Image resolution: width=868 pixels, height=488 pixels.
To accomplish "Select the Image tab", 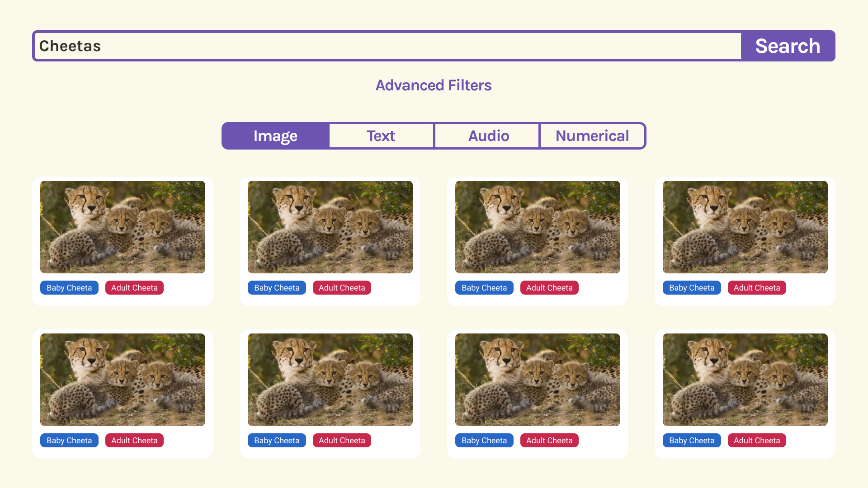I will 275,136.
